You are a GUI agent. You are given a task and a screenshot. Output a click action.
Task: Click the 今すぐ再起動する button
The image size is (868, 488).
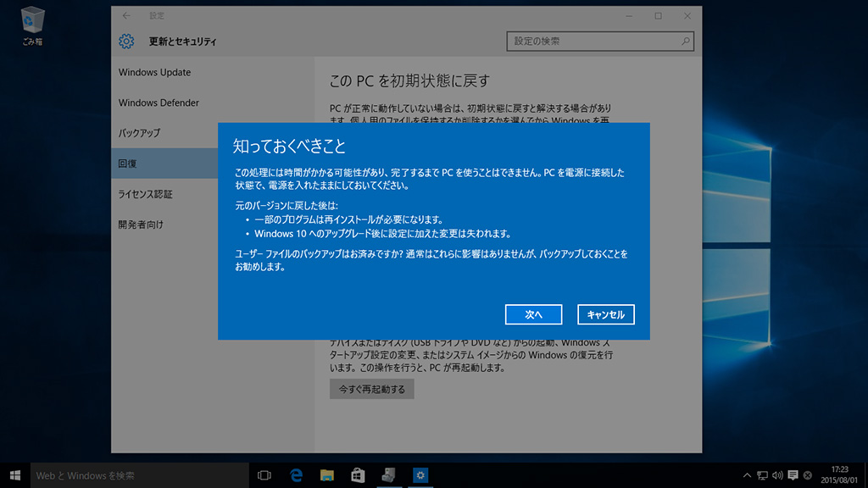371,389
